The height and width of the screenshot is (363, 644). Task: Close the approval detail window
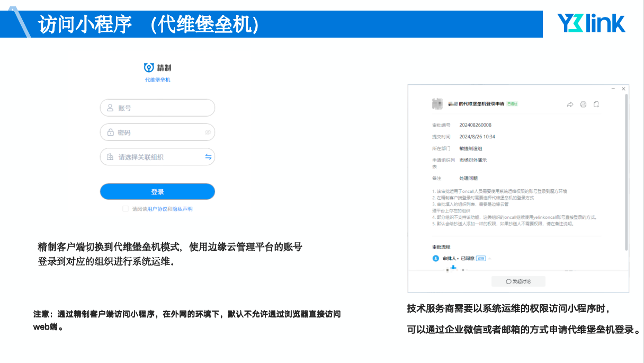point(623,89)
